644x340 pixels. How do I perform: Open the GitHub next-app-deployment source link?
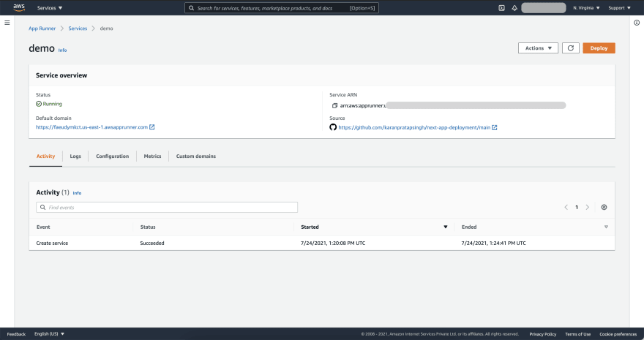point(414,127)
